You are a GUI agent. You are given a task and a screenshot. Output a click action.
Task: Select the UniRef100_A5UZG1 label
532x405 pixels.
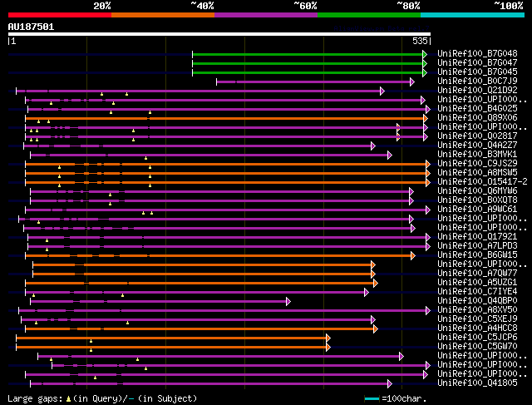(477, 283)
